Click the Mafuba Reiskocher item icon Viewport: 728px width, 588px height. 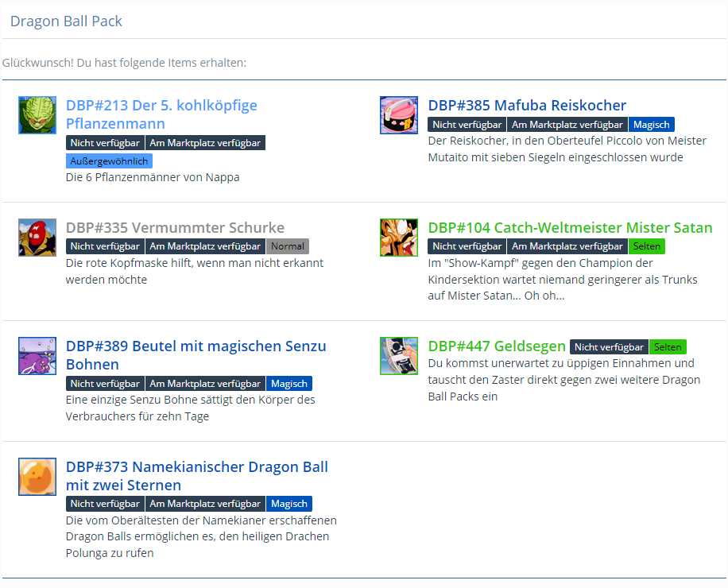click(x=399, y=115)
